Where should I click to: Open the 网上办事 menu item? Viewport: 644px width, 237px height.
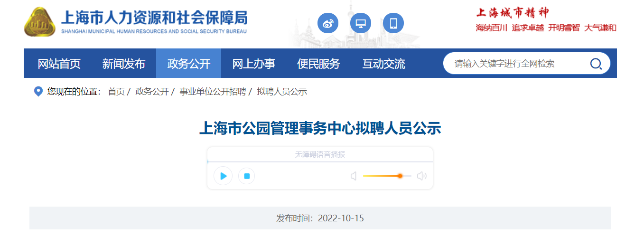tap(254, 64)
